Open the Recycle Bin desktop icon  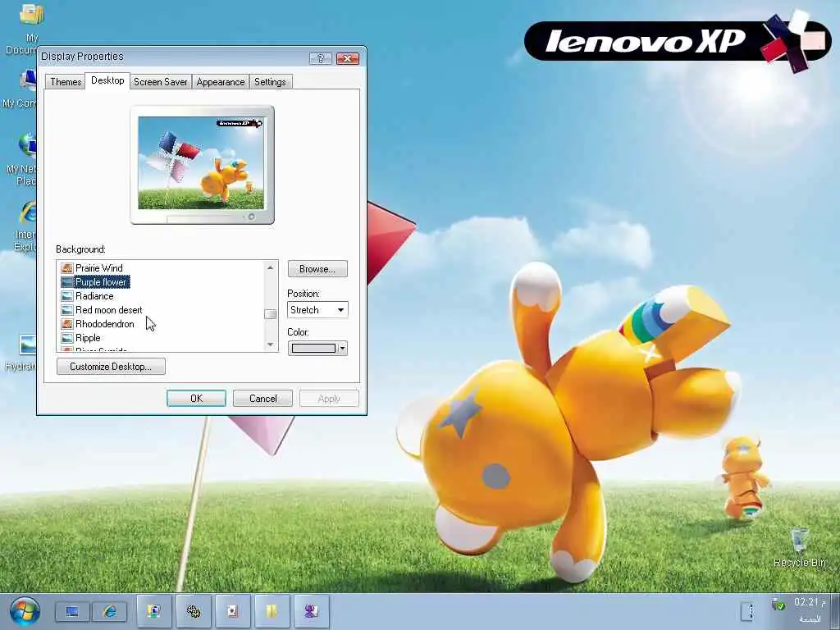(x=799, y=547)
